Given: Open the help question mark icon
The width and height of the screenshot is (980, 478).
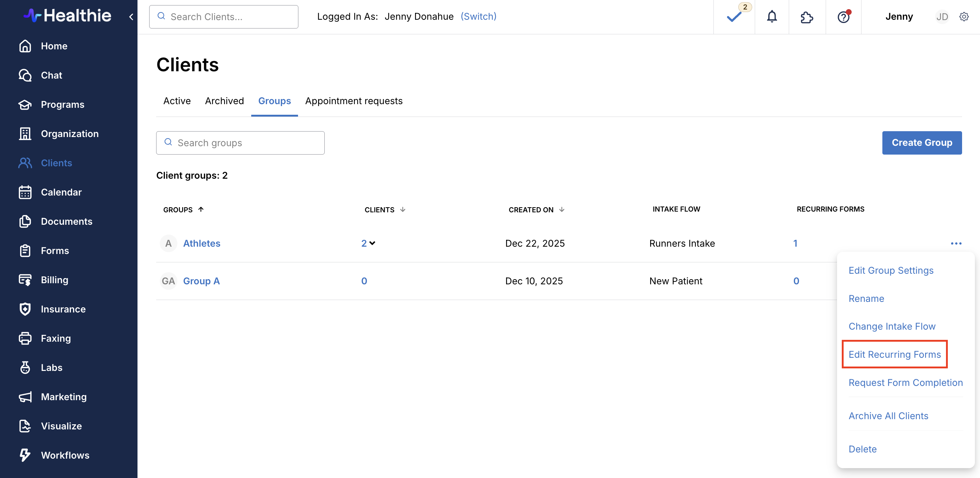Looking at the screenshot, I should [x=843, y=17].
